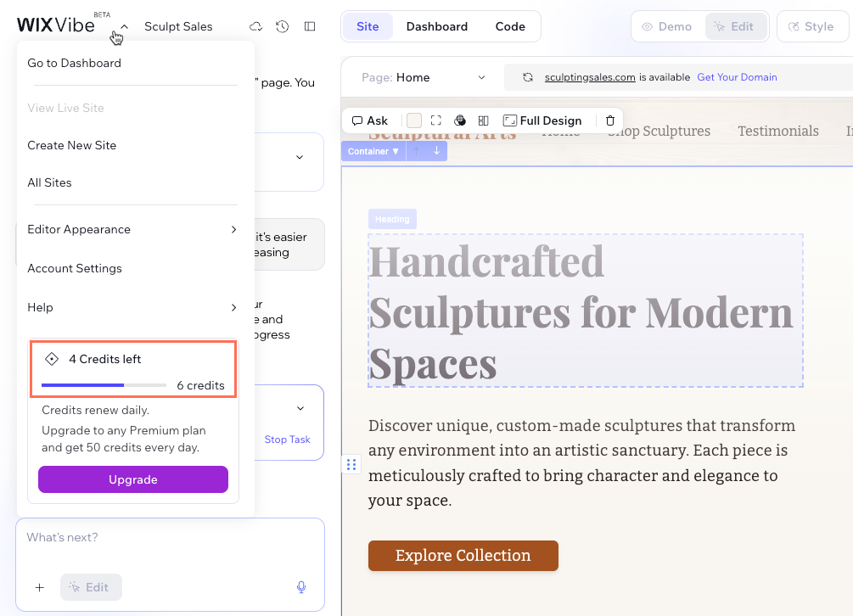Open the Container dropdown label
The height and width of the screenshot is (616, 853).
(373, 151)
